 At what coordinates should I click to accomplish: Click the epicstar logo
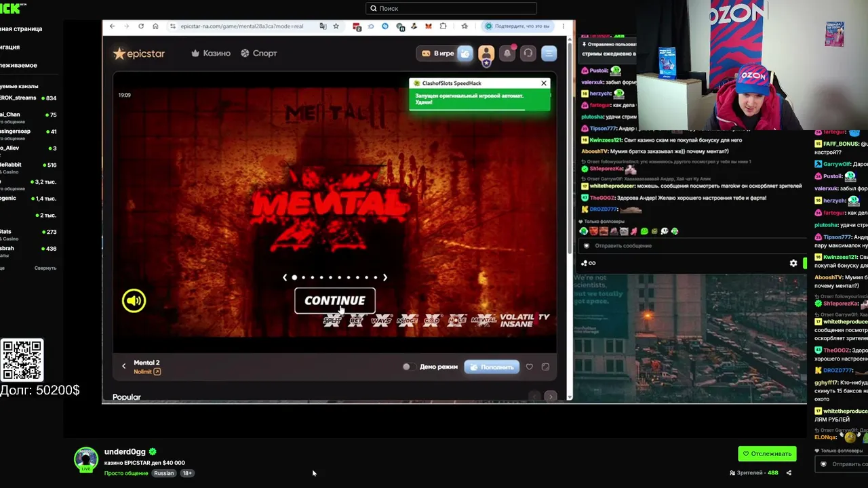pos(139,54)
